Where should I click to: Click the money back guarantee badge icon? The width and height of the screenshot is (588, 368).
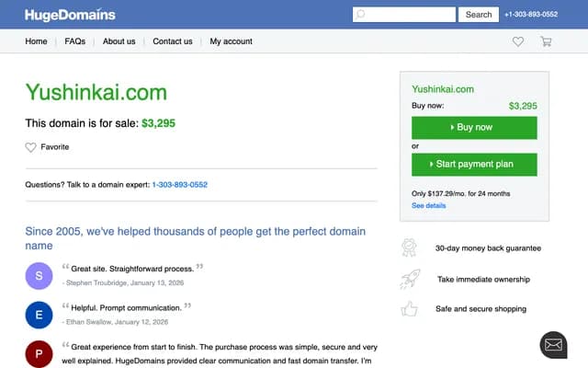pos(410,247)
